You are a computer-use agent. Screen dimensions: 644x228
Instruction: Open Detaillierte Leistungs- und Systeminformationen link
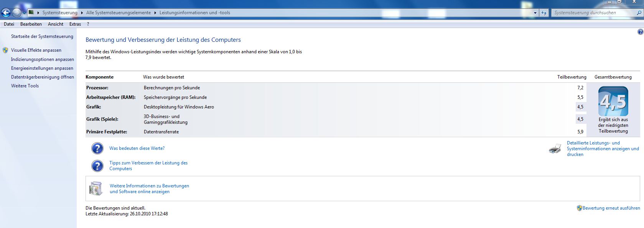point(603,149)
